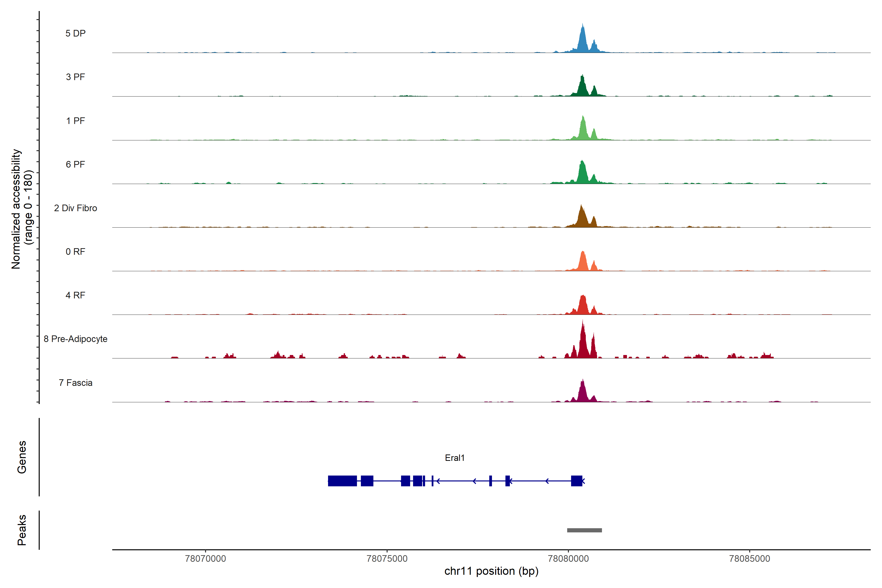
Task: Click the Eral1 gene name
Action: click(454, 458)
